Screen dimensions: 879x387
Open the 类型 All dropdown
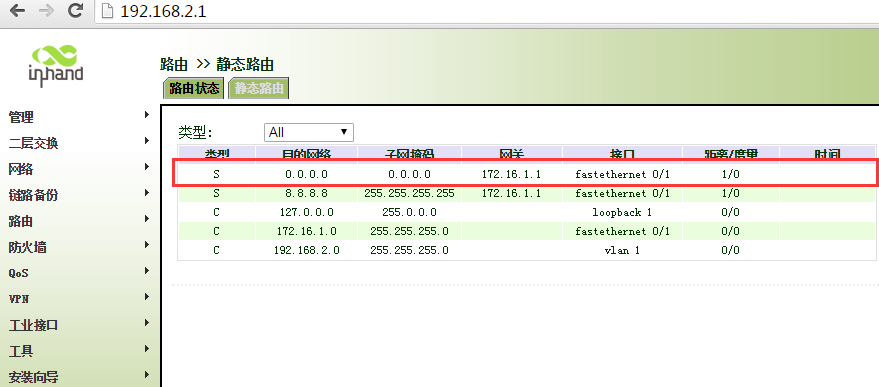coord(309,132)
